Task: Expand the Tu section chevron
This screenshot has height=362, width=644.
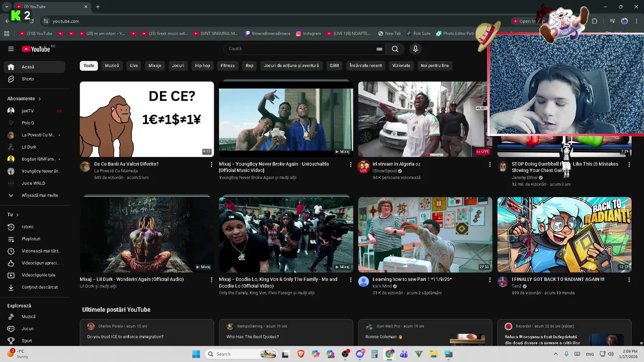Action: [x=17, y=215]
